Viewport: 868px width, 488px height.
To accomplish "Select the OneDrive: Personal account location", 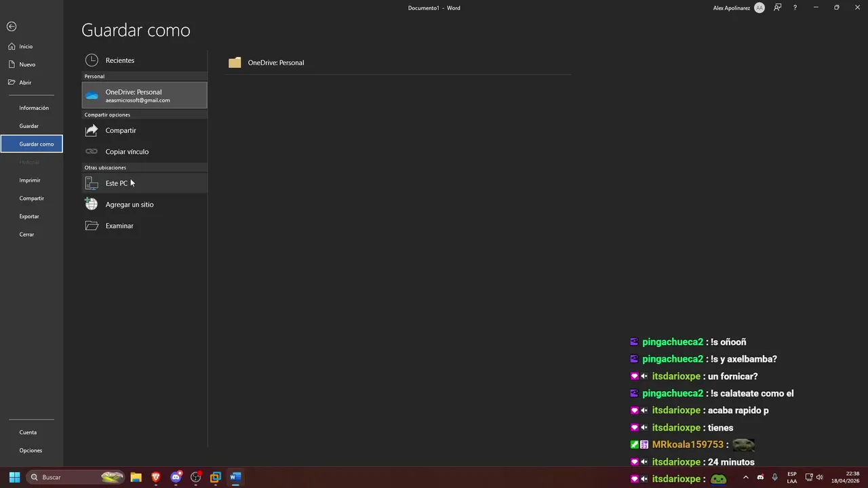I will (x=144, y=95).
